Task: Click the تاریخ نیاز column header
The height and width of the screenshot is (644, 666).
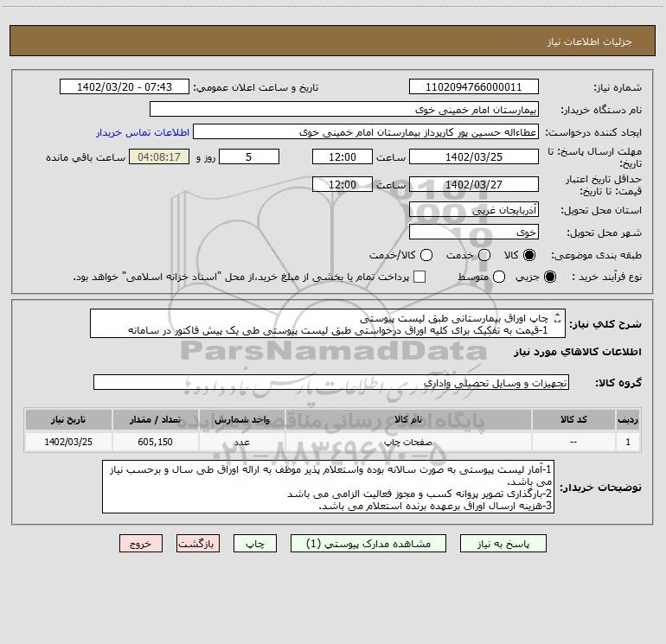Action: (x=68, y=419)
